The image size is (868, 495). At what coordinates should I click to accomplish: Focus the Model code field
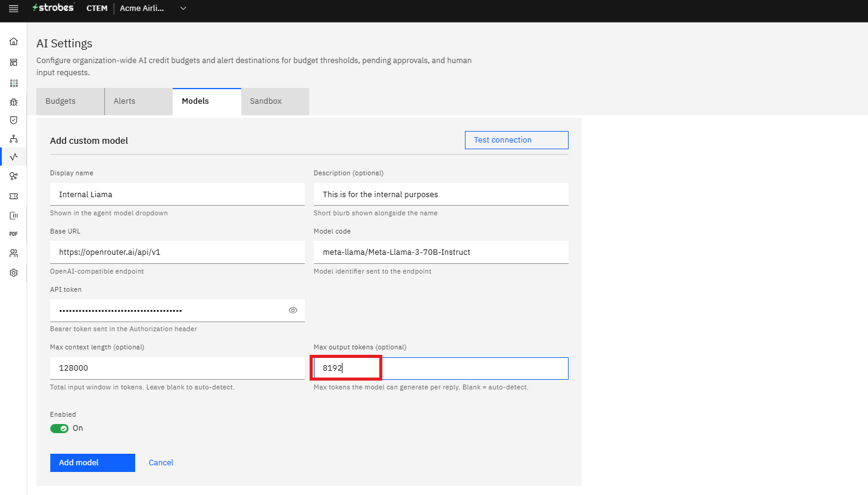tap(441, 252)
